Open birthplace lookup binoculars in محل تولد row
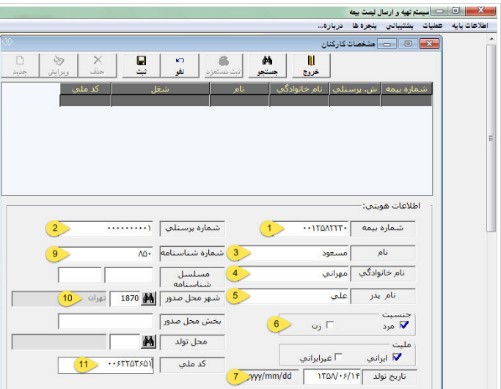The height and width of the screenshot is (389, 501). (149, 342)
